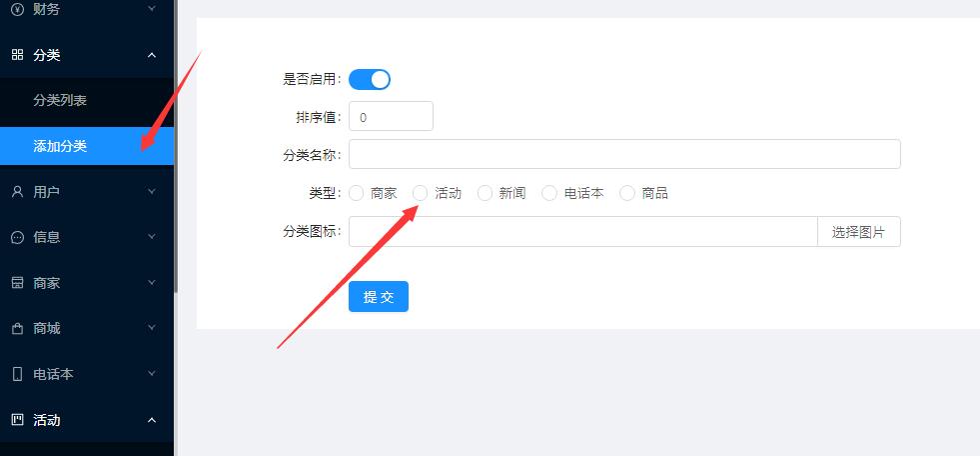Collapse the 分类 menu chevron
The width and height of the screenshot is (980, 456).
point(151,55)
